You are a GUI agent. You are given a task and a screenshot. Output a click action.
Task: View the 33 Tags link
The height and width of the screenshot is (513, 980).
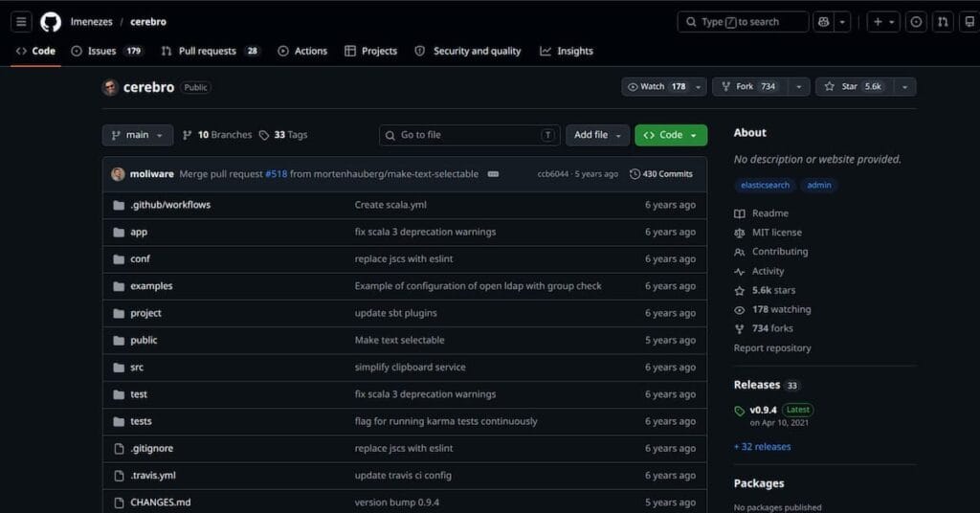(x=283, y=135)
